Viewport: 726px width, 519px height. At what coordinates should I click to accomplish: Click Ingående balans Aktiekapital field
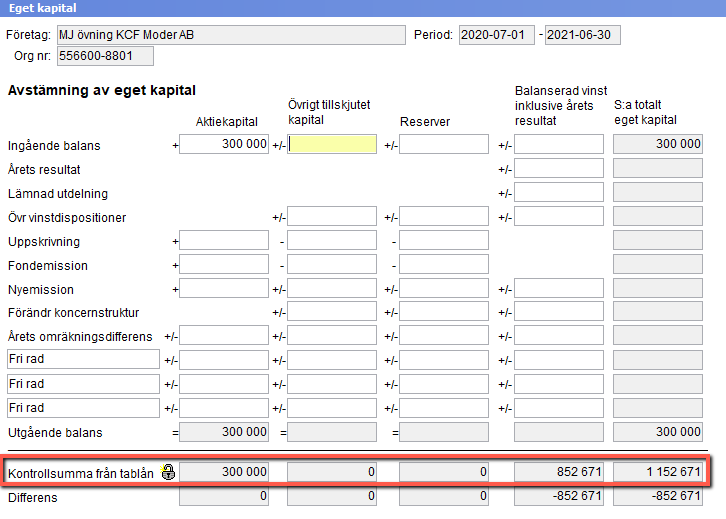tap(224, 144)
